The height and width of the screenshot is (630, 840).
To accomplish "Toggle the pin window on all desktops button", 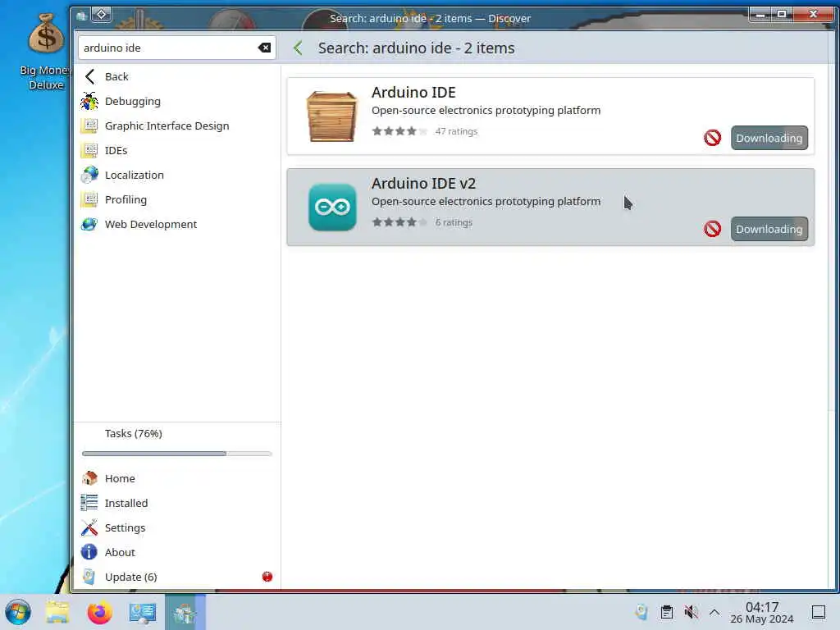I will 101,15.
